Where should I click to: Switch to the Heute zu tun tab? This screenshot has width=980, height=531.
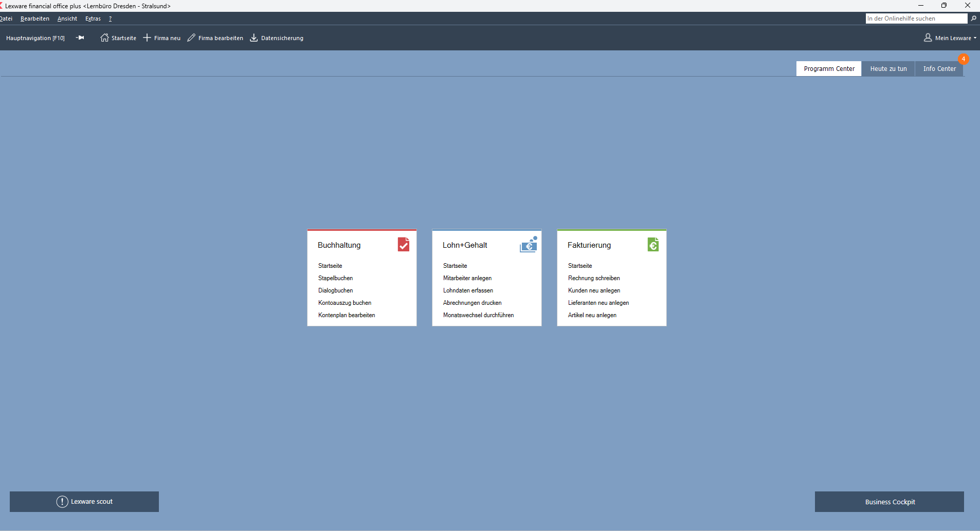[x=888, y=69]
